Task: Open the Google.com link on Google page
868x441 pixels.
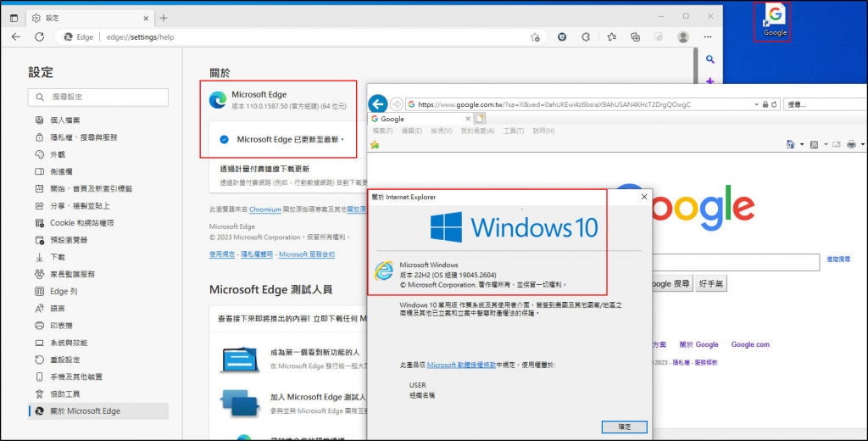Action: pyautogui.click(x=750, y=344)
